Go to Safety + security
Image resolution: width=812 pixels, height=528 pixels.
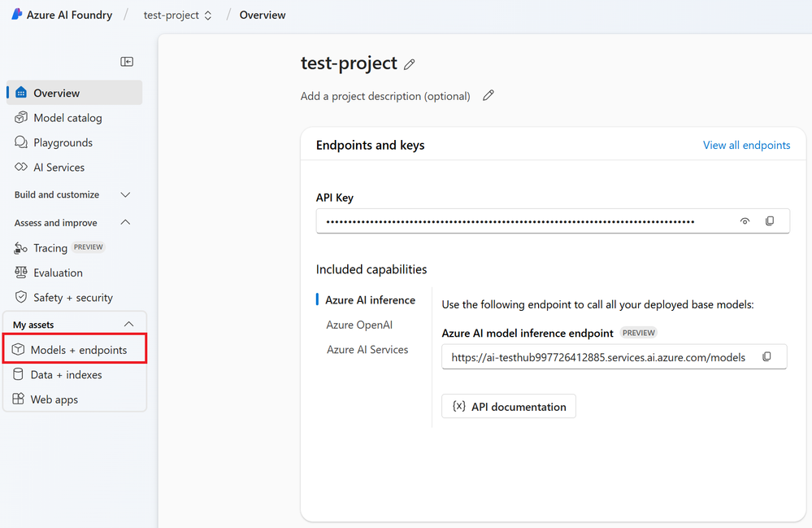(x=72, y=298)
